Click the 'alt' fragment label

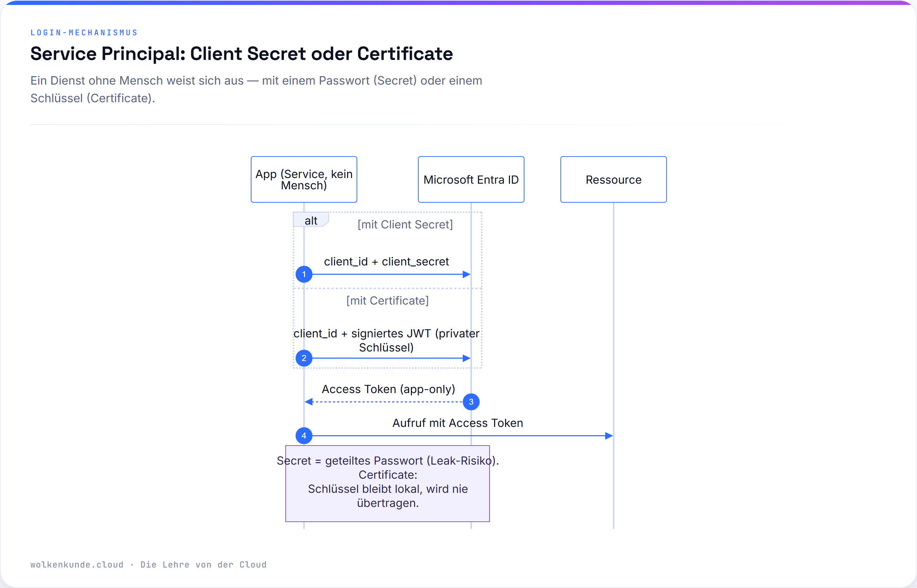pyautogui.click(x=311, y=220)
